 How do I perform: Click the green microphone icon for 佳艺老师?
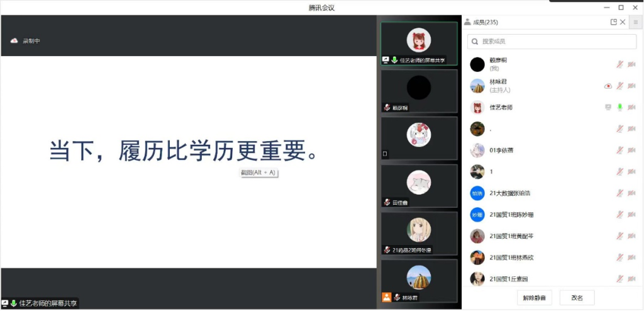click(x=619, y=107)
